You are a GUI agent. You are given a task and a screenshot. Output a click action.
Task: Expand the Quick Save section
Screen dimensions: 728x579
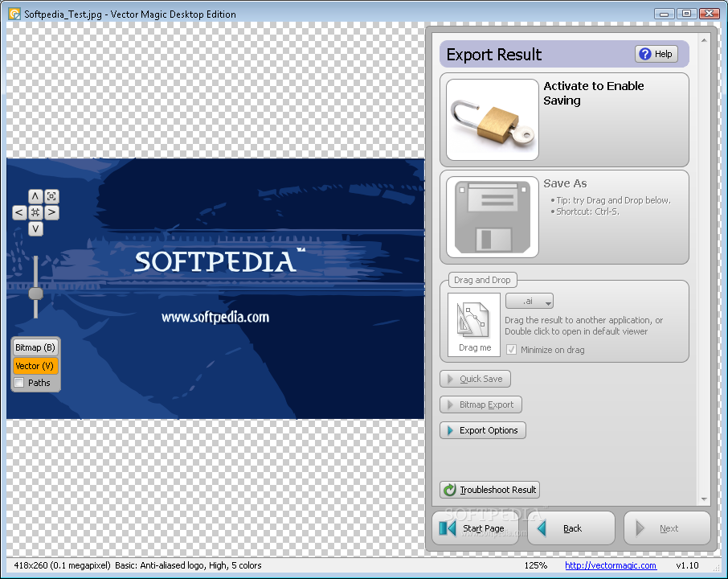(475, 379)
